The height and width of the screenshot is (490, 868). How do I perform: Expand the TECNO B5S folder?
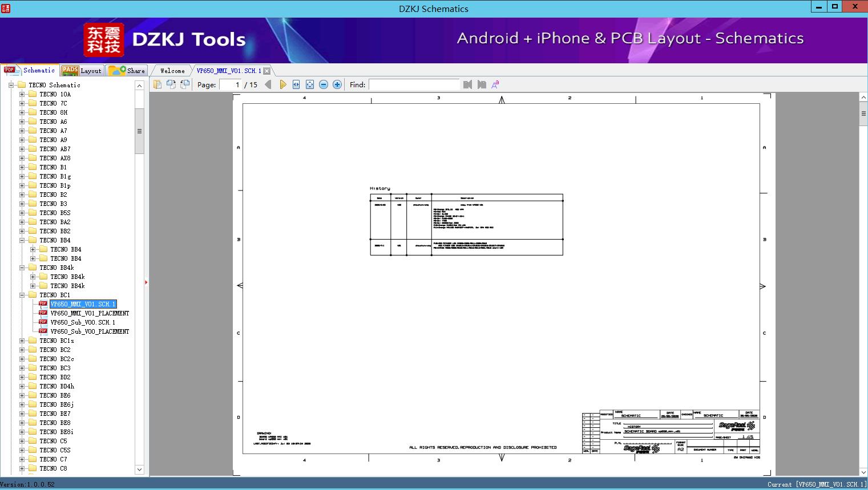click(22, 213)
